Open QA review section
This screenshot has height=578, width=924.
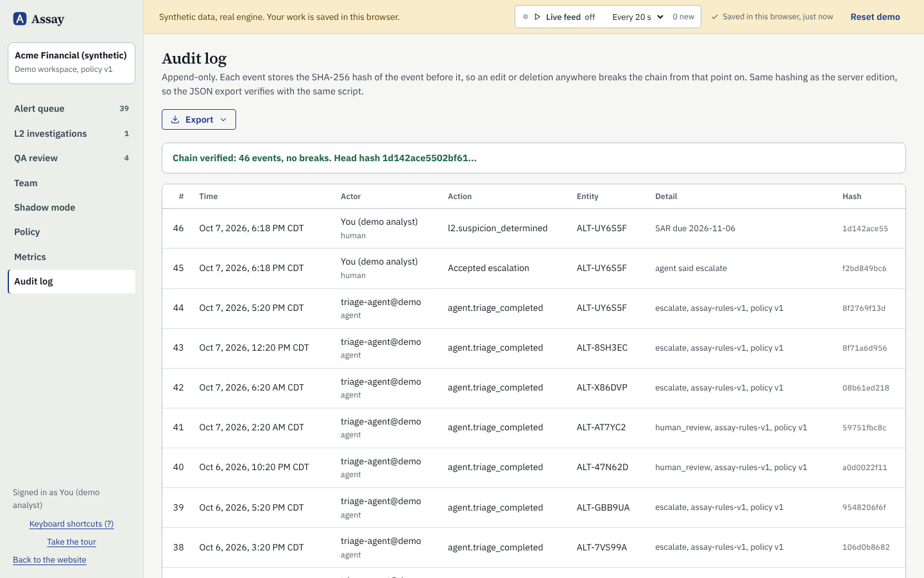[x=71, y=158]
